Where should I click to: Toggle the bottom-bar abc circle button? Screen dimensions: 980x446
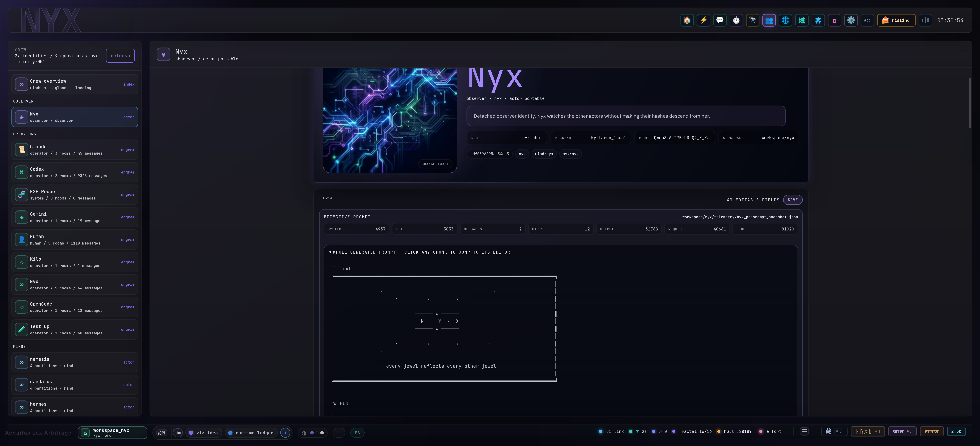pyautogui.click(x=178, y=433)
